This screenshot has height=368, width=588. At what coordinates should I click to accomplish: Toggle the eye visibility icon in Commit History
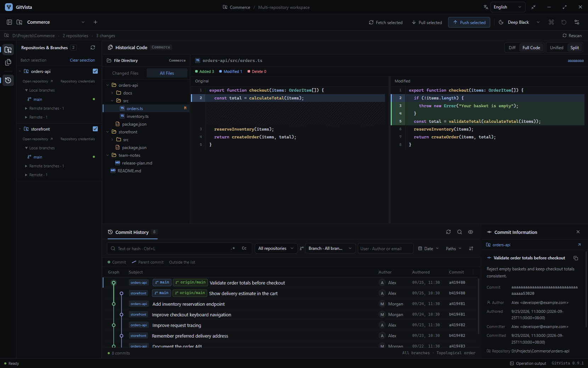tap(470, 232)
